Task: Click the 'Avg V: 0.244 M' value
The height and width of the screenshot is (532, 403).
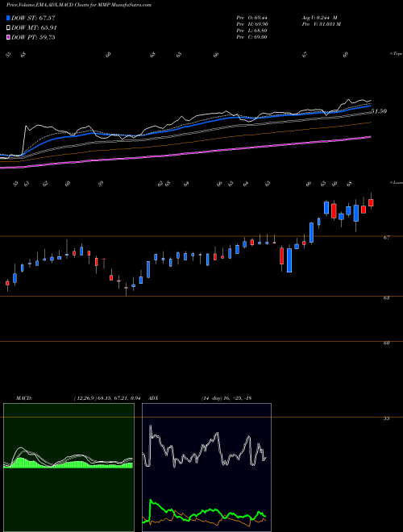Action: (x=319, y=17)
